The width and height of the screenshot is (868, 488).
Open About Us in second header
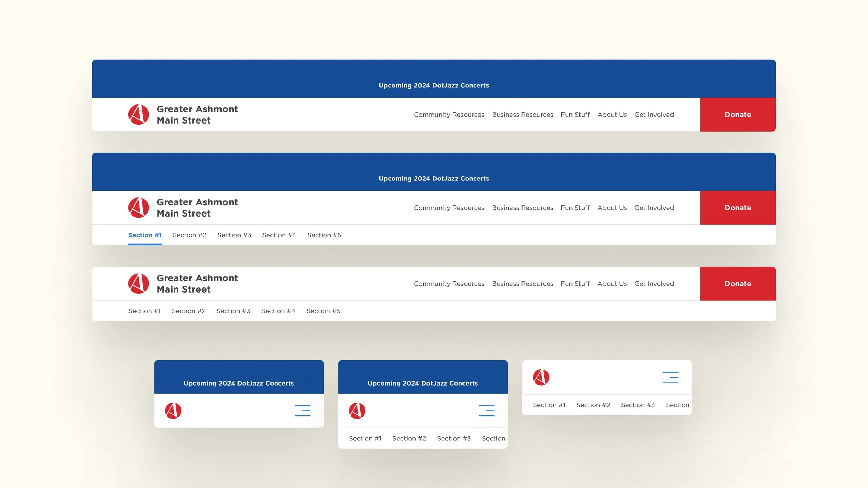pyautogui.click(x=612, y=208)
